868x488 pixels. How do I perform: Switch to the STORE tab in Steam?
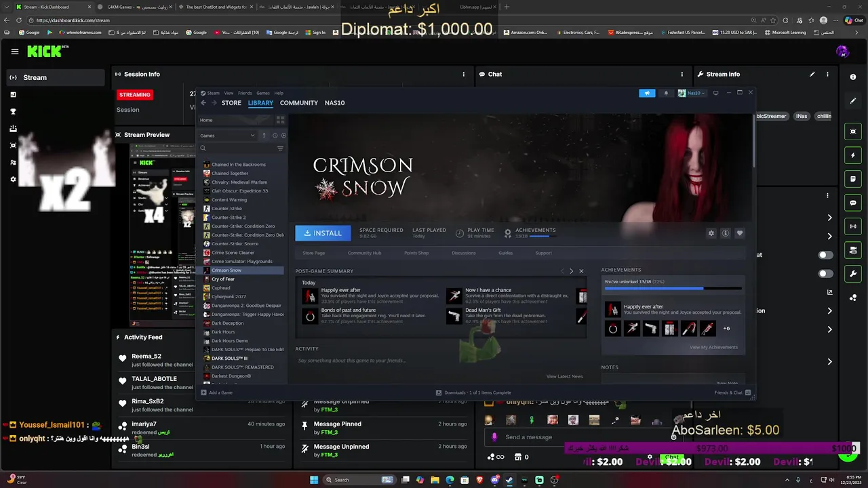231,103
